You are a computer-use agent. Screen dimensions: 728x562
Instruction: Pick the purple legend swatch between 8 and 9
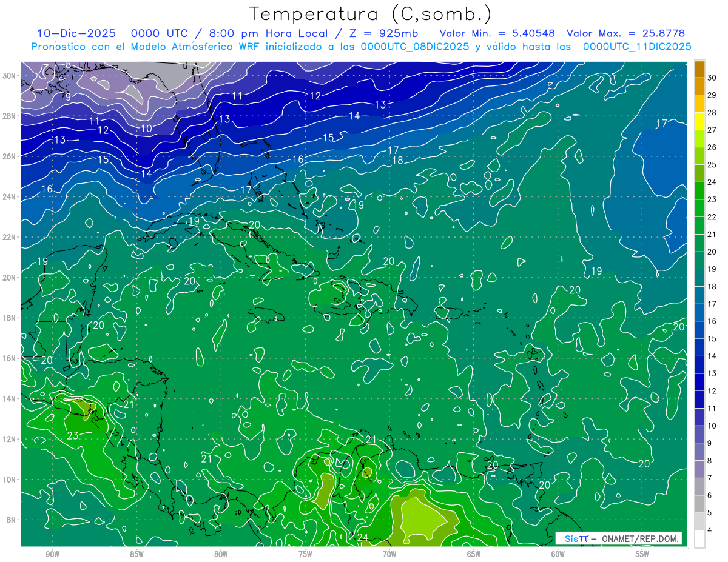[699, 452]
